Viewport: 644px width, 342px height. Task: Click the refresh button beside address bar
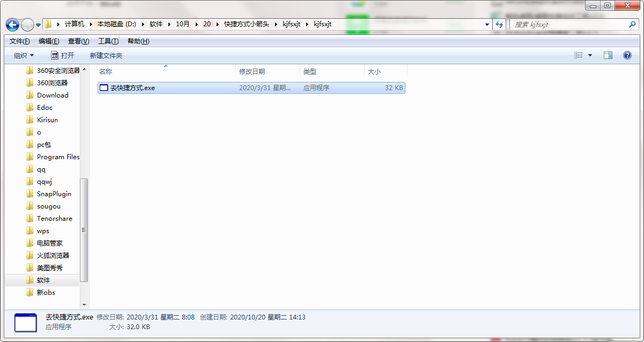pos(500,25)
